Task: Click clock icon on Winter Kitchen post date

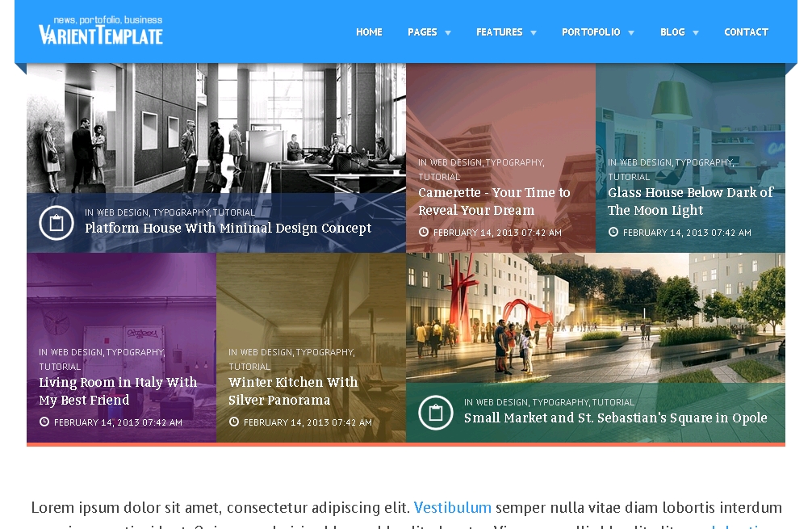Action: tap(234, 422)
